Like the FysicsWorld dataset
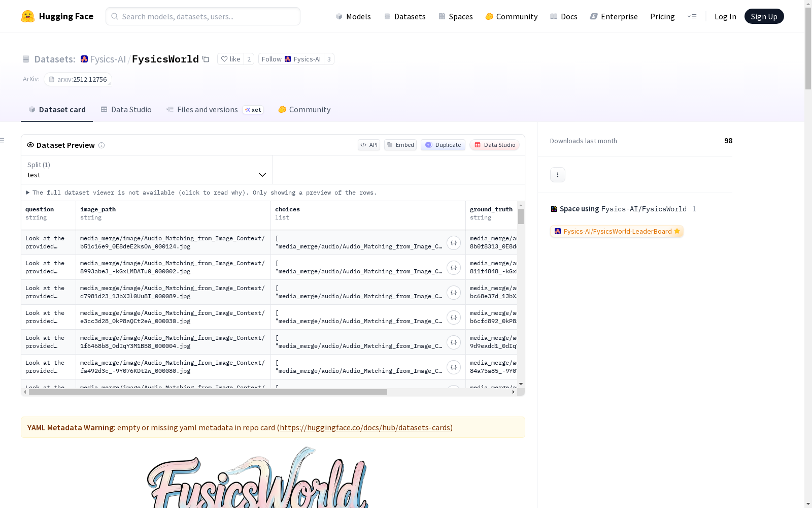This screenshot has height=508, width=812. (x=230, y=59)
